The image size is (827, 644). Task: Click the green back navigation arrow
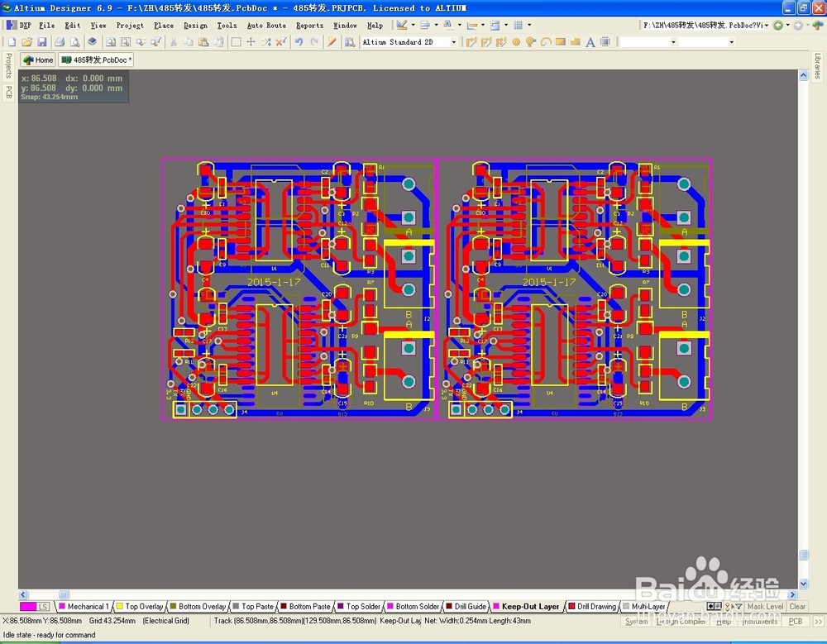(777, 25)
